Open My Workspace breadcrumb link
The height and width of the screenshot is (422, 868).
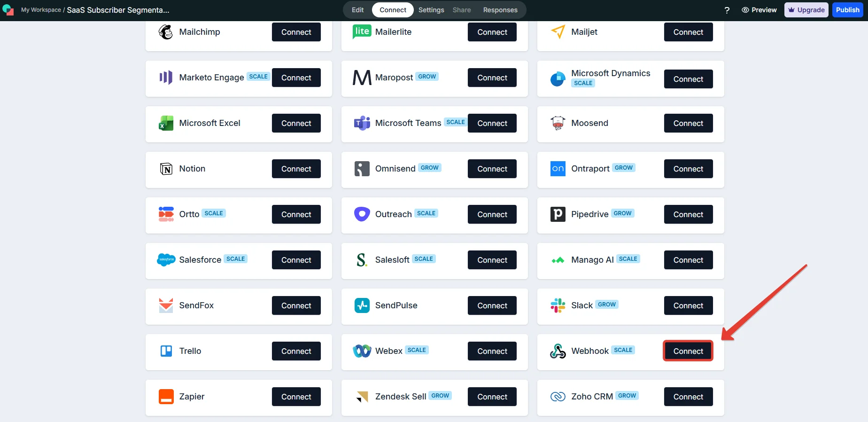click(41, 10)
